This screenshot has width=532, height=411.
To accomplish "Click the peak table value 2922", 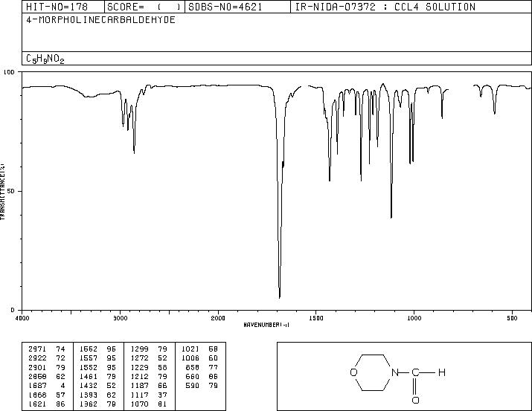I will click(37, 358).
